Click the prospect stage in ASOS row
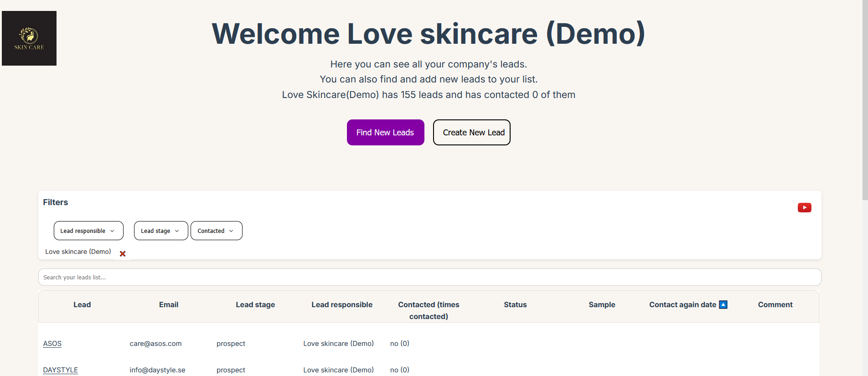The image size is (868, 376). coord(231,344)
